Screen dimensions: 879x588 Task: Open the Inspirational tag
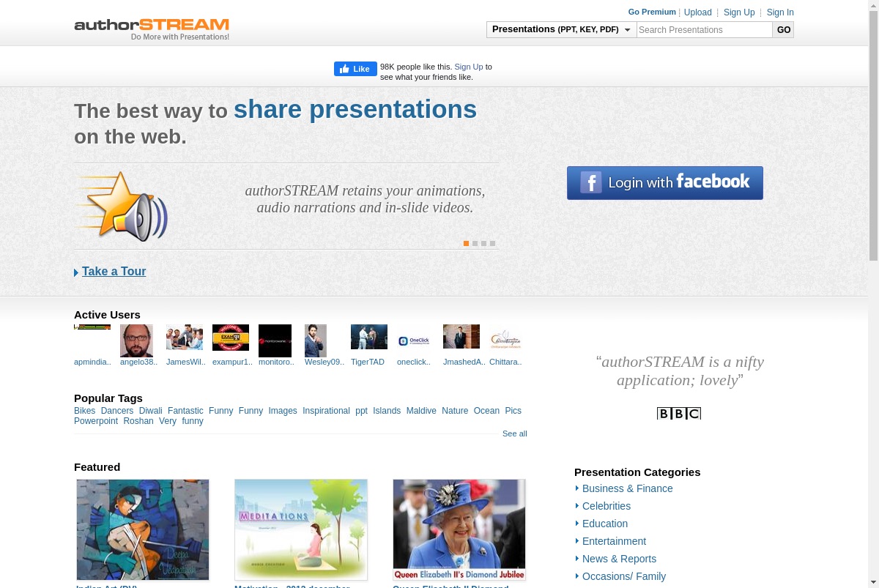coord(326,411)
